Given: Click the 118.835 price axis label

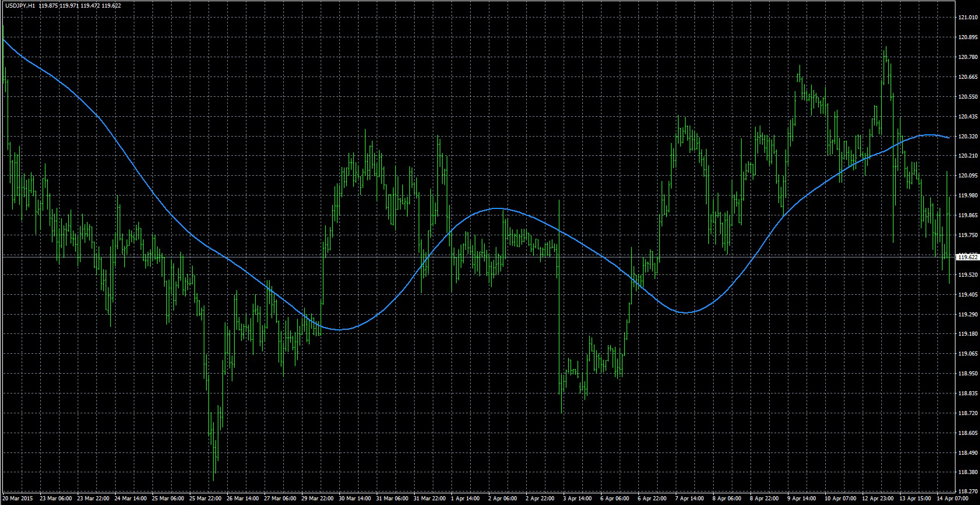Looking at the screenshot, I should [x=968, y=393].
